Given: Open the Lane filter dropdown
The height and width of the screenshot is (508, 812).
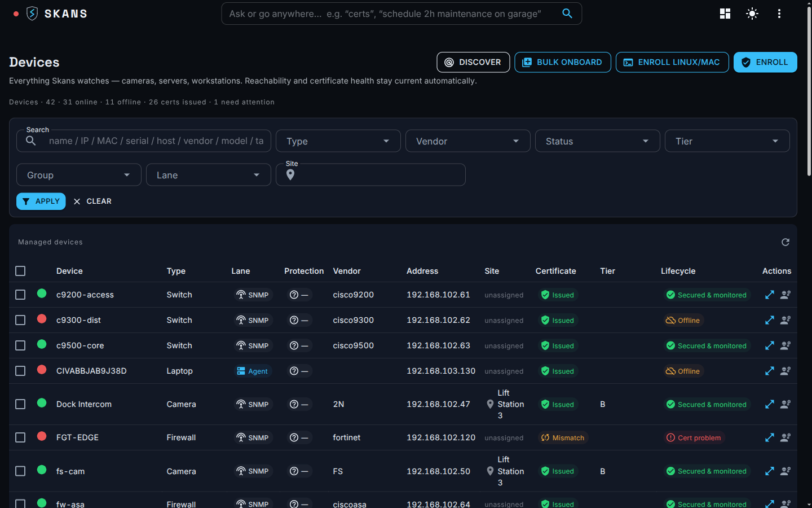Looking at the screenshot, I should pyautogui.click(x=208, y=175).
